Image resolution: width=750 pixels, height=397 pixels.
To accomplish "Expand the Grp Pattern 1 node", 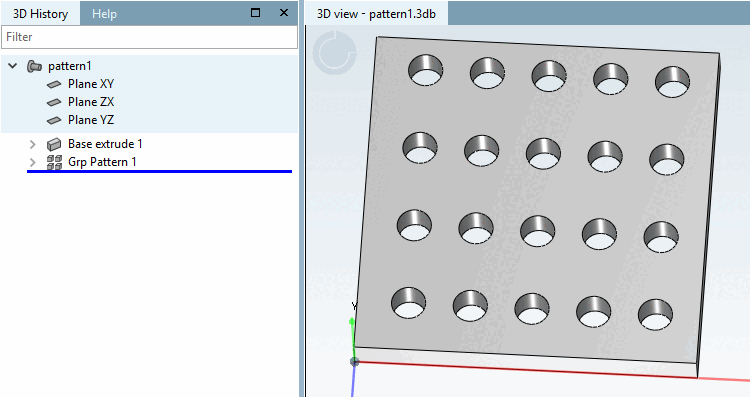I will tap(33, 162).
